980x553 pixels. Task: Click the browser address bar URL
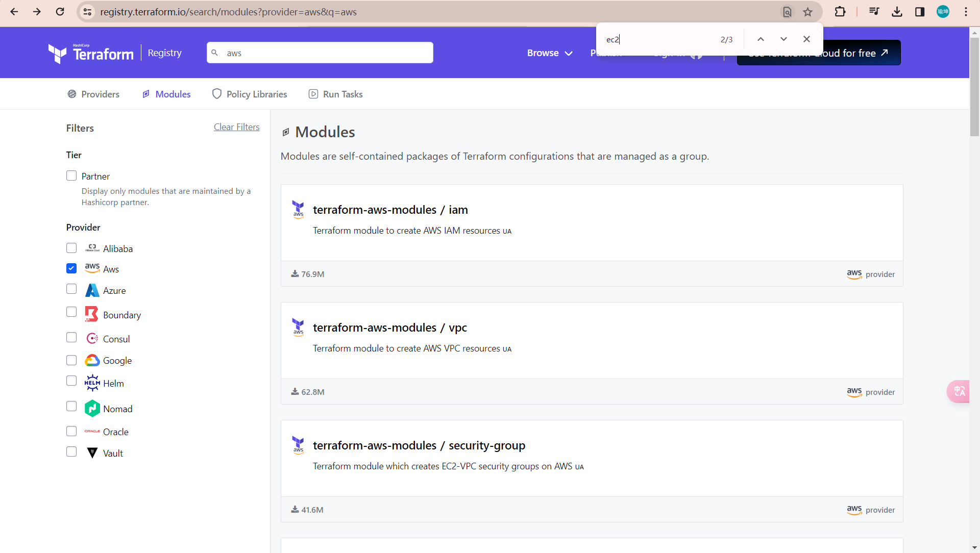coord(229,12)
